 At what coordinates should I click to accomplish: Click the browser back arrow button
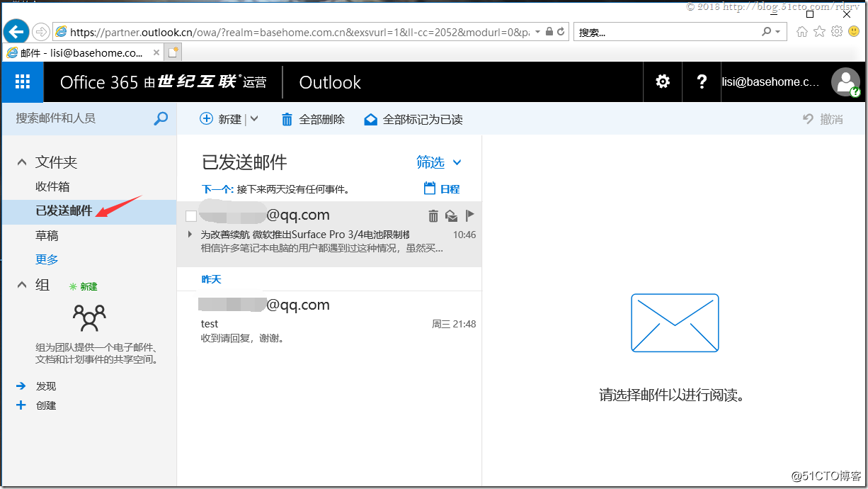pyautogui.click(x=16, y=31)
